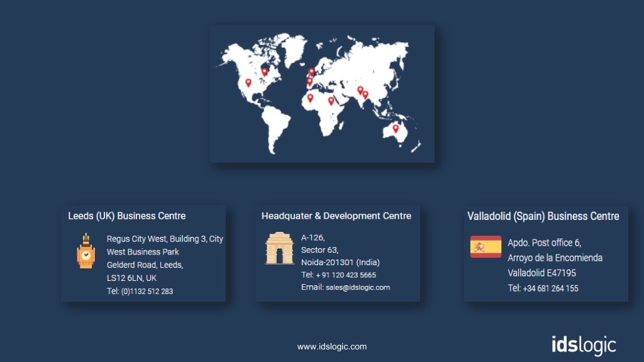Viewport: 644px width, 362px height.
Task: Click the idslogic logo
Action: [x=584, y=345]
